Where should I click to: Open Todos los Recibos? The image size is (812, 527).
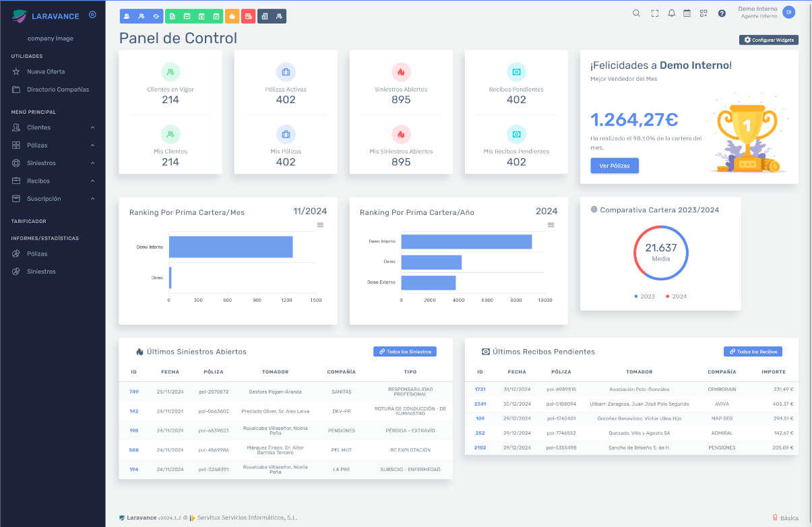tap(753, 351)
